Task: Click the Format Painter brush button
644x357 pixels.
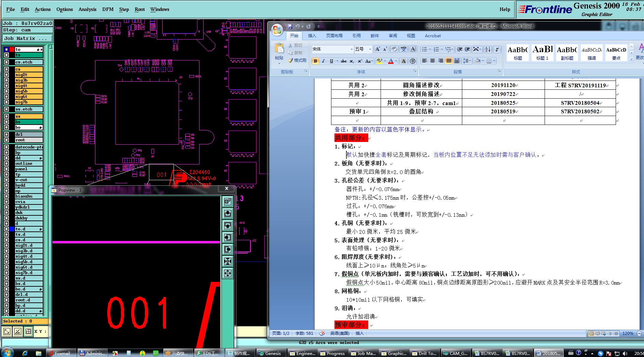Action: point(297,60)
